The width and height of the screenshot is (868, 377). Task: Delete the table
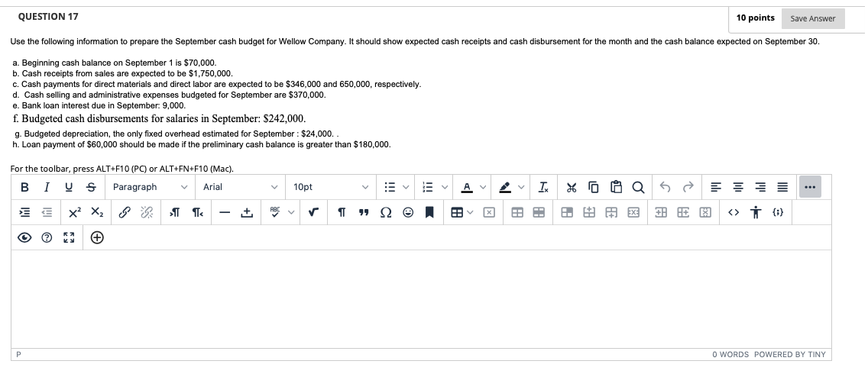[x=488, y=212]
